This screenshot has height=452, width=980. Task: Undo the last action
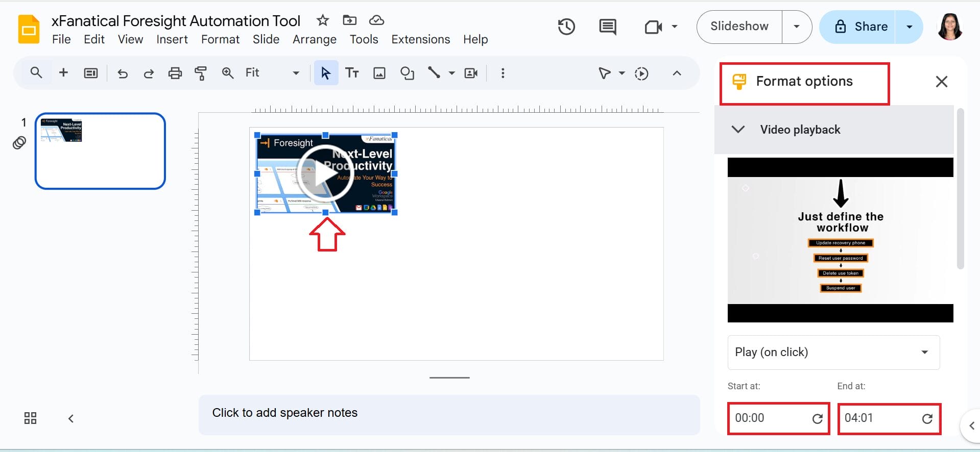pyautogui.click(x=123, y=73)
